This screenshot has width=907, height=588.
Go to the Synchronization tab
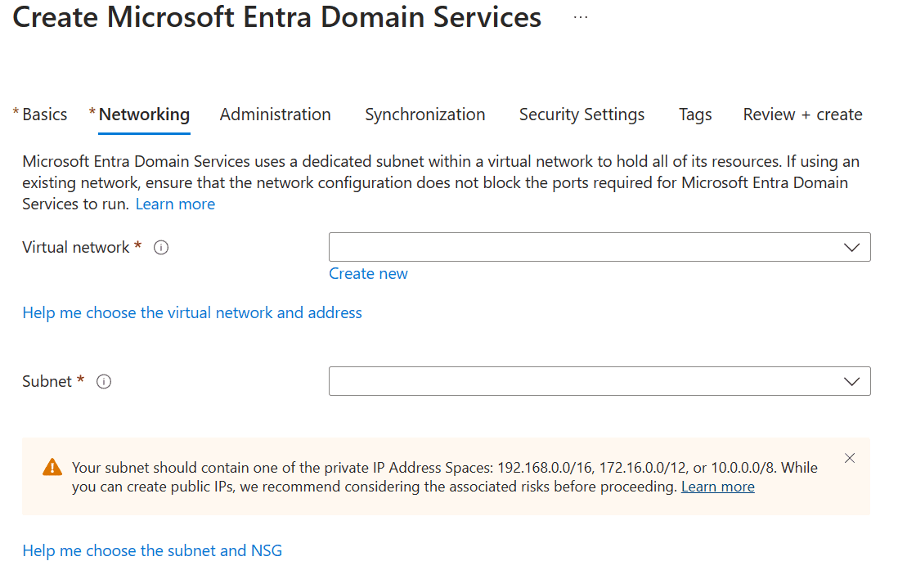coord(425,114)
